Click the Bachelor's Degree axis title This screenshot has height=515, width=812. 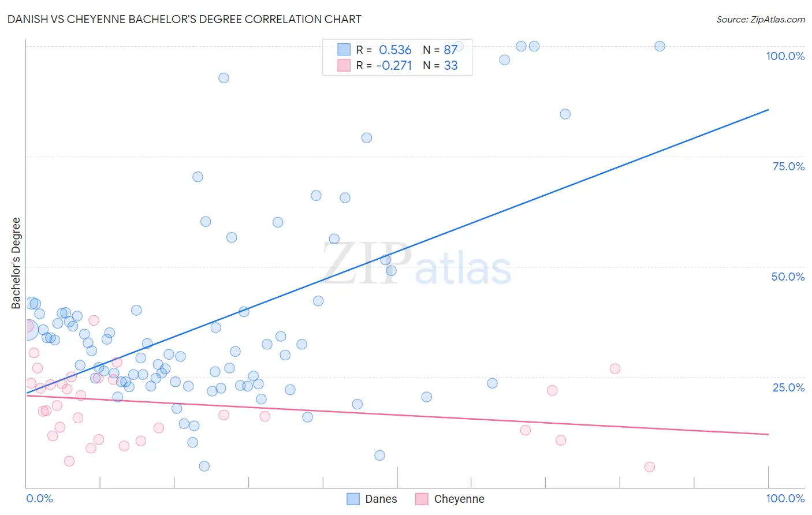pos(16,263)
